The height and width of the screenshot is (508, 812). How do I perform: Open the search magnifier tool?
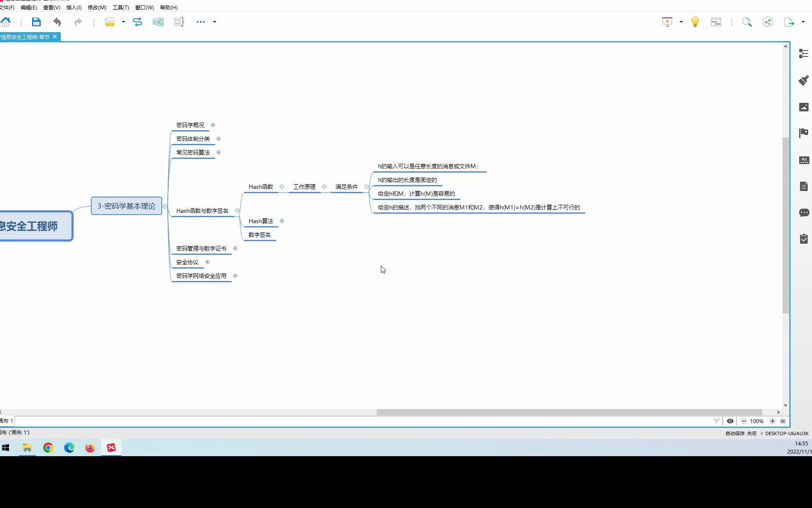(747, 22)
